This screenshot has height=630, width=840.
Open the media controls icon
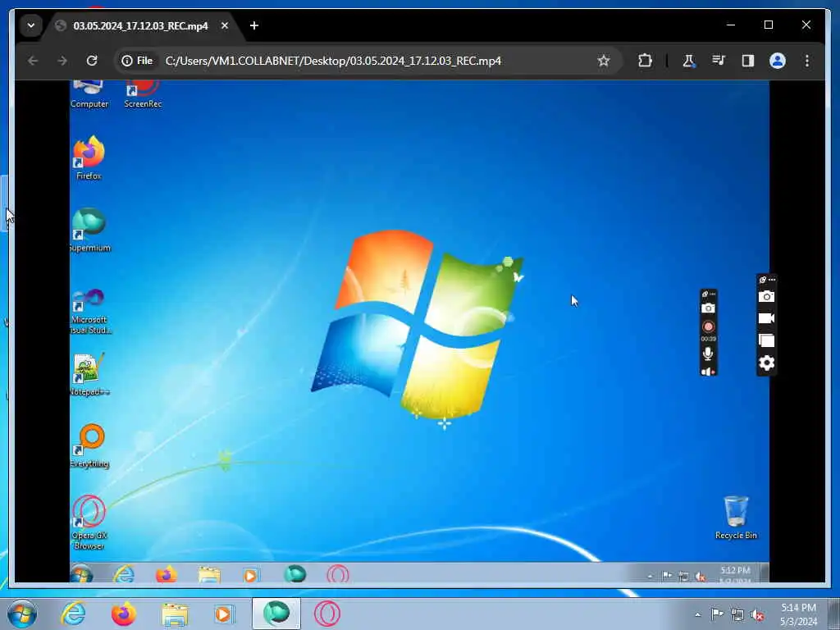719,61
